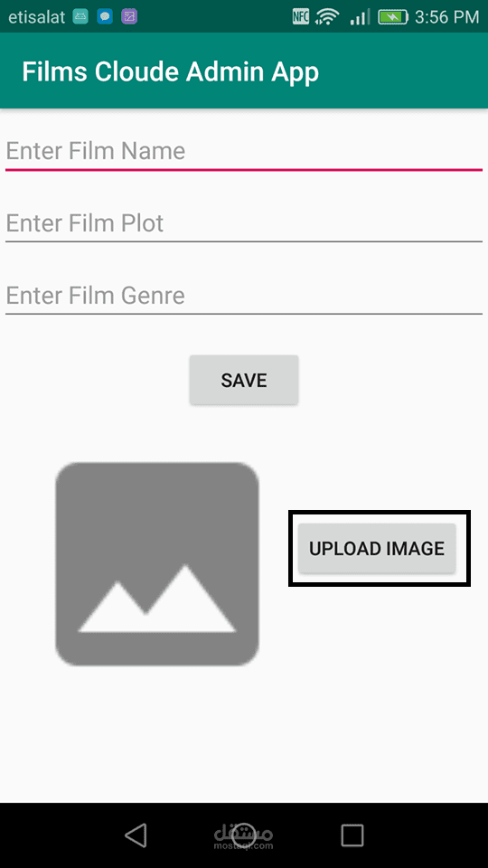The image size is (488, 868).
Task: Tap the home circle navigation icon
Action: tap(244, 835)
